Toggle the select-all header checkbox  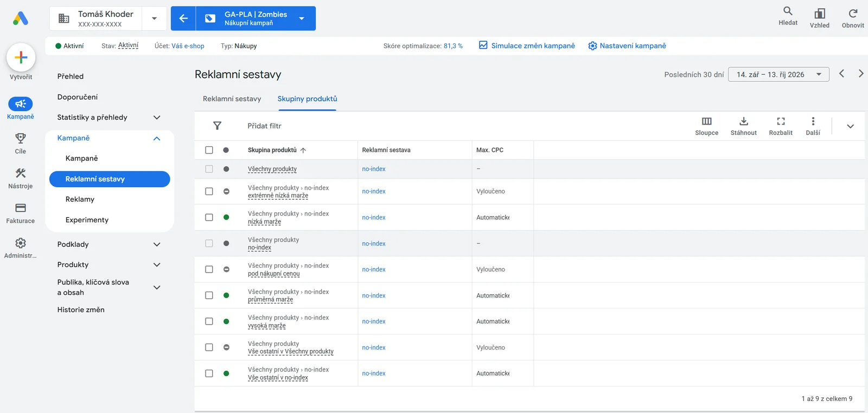coord(209,150)
